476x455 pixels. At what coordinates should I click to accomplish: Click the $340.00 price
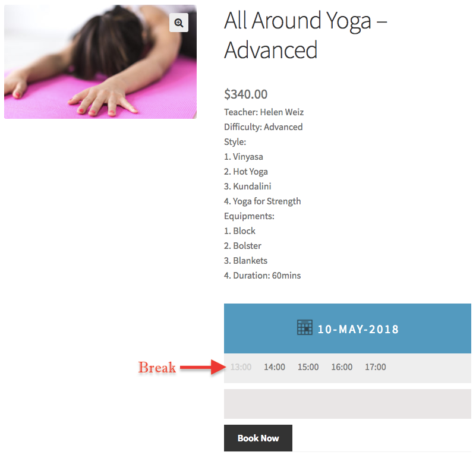click(x=245, y=94)
